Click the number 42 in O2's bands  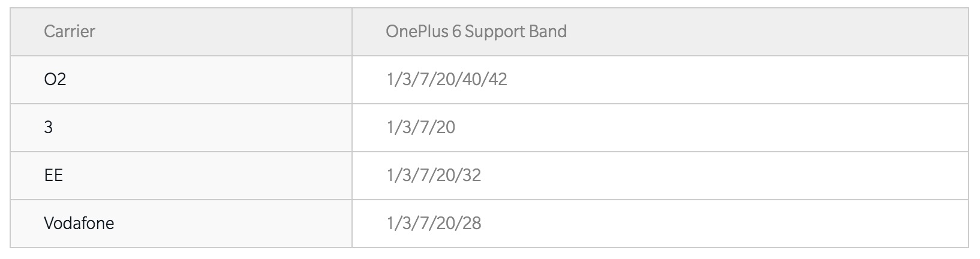[497, 79]
